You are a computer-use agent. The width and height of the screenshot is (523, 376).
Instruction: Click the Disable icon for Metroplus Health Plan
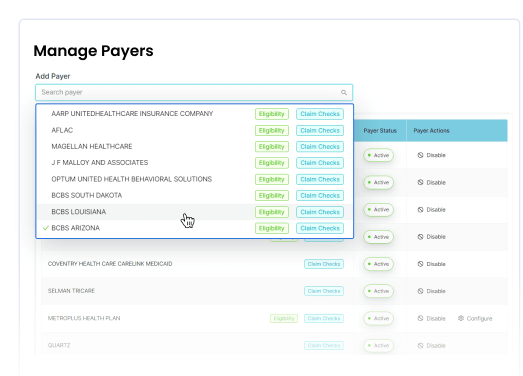click(x=420, y=318)
